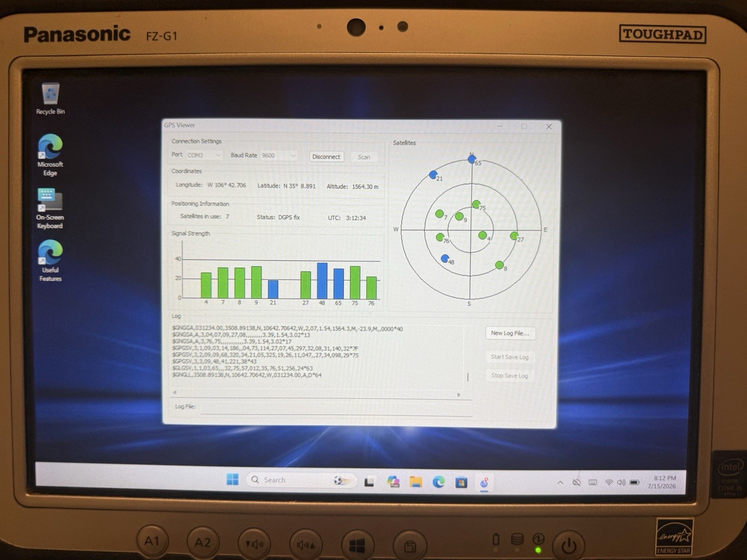Click the green satellite 75 dot
The height and width of the screenshot is (560, 747).
(476, 204)
